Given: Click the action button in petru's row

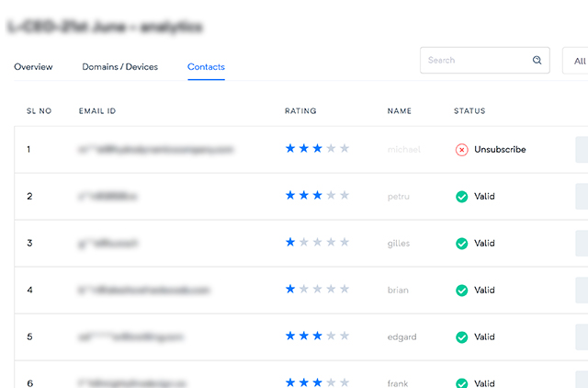Looking at the screenshot, I should pos(582,197).
